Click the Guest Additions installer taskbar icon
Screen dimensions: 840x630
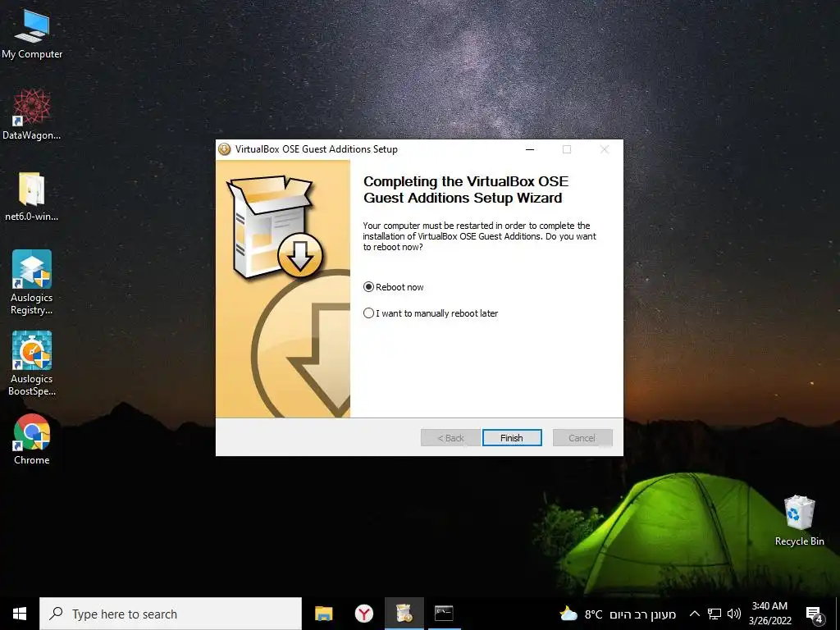tap(404, 614)
